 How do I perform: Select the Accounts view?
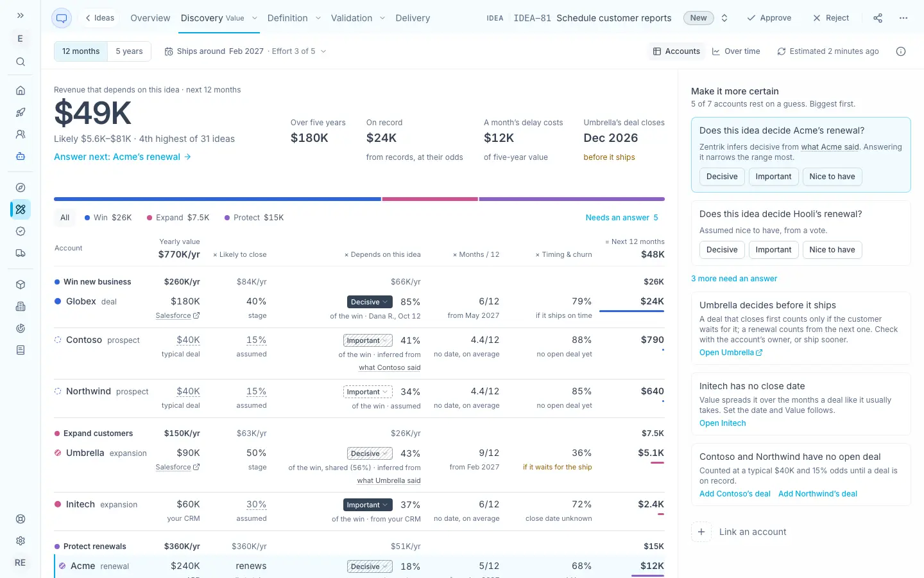tap(676, 51)
